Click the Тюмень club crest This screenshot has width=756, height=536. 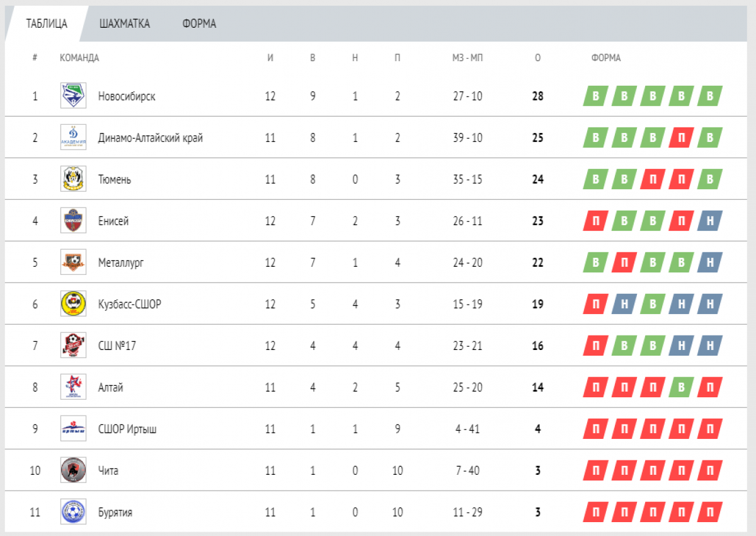pyautogui.click(x=73, y=179)
